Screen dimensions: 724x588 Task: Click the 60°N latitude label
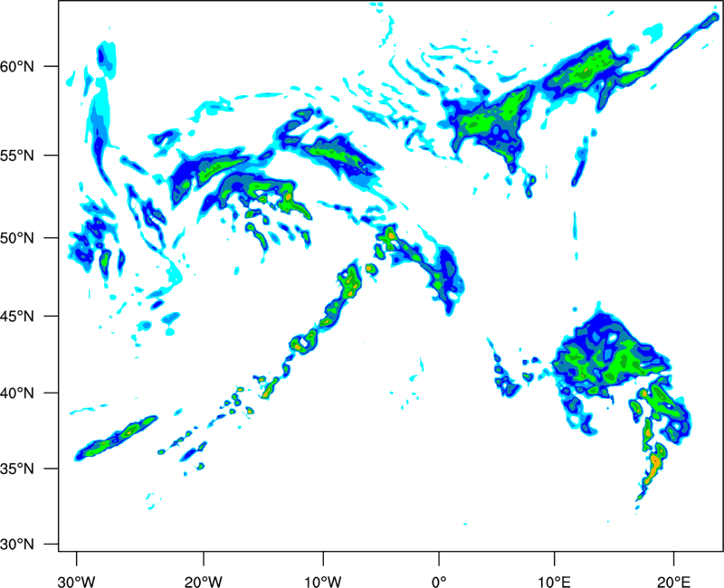click(x=17, y=66)
